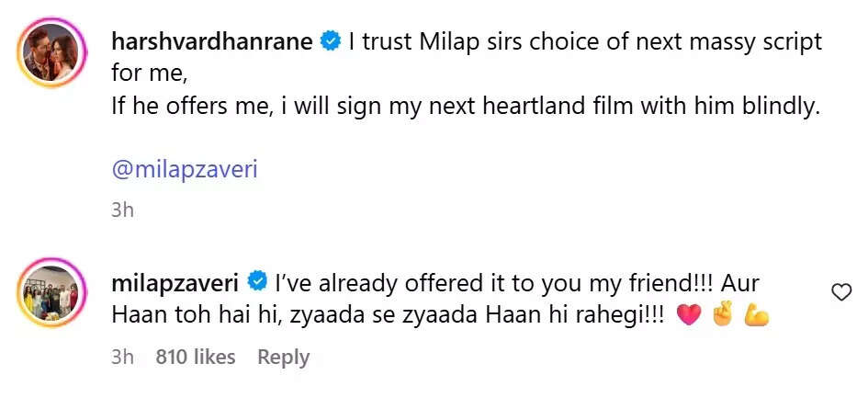View the 810 likes list
This screenshot has height=409, width=868.
pos(195,357)
